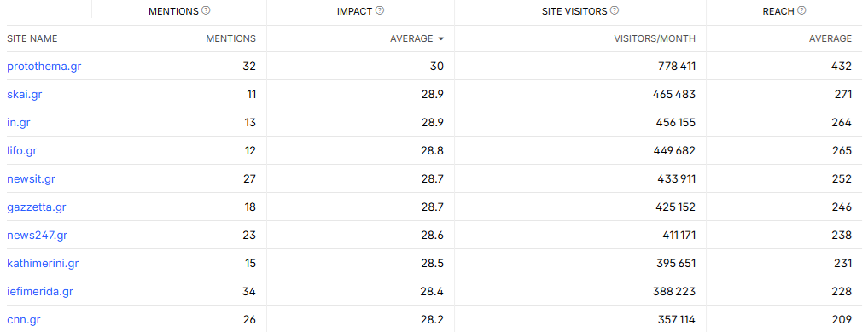Sort by the Reach AVERAGE column header
The width and height of the screenshot is (868, 332).
point(830,38)
